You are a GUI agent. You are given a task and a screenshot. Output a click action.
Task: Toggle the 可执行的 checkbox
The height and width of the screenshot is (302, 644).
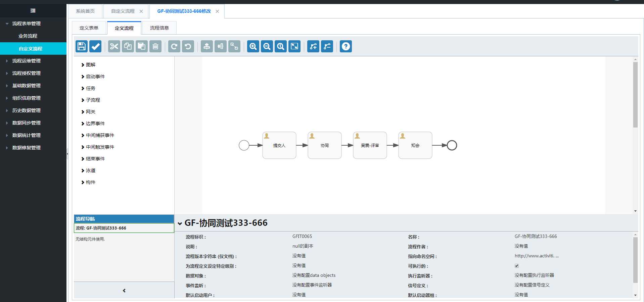click(x=517, y=266)
